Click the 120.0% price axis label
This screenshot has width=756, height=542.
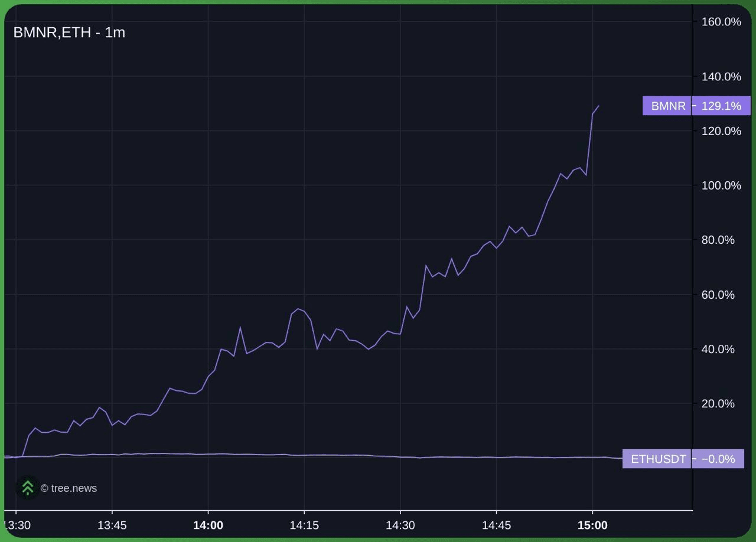tap(721, 131)
